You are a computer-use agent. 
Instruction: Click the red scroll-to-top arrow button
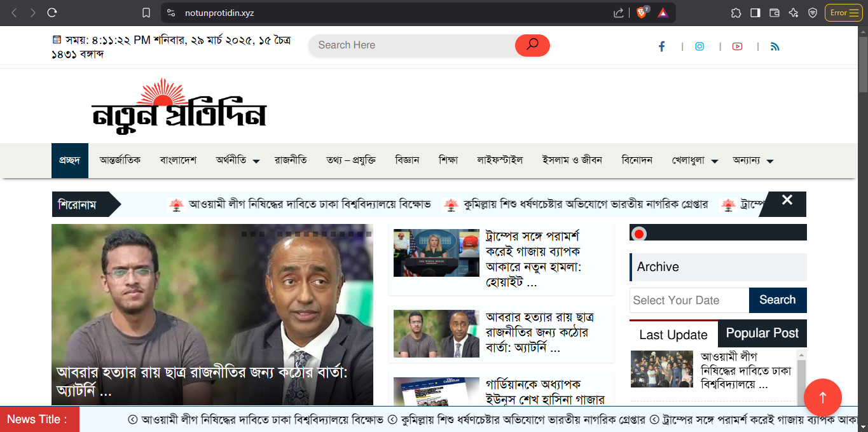pos(822,398)
